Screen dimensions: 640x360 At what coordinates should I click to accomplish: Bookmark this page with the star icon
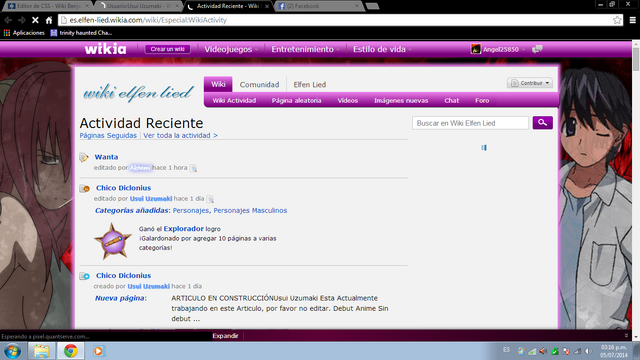tap(617, 20)
